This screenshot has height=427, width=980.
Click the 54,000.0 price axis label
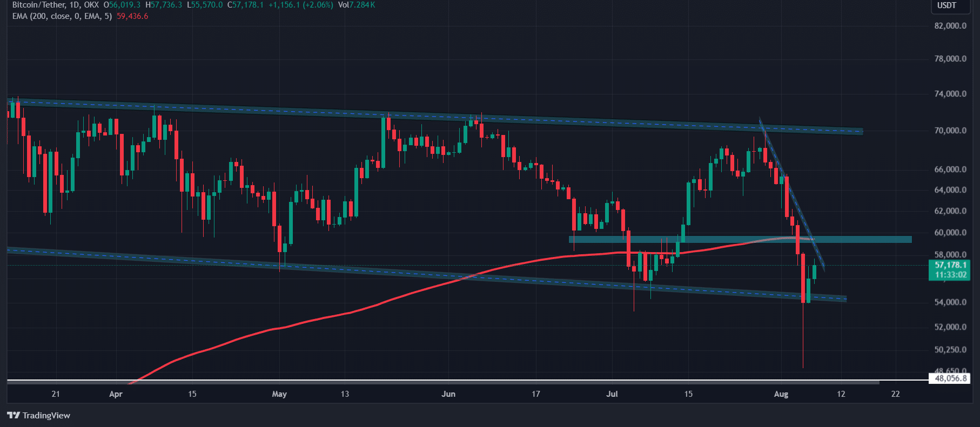(x=950, y=302)
